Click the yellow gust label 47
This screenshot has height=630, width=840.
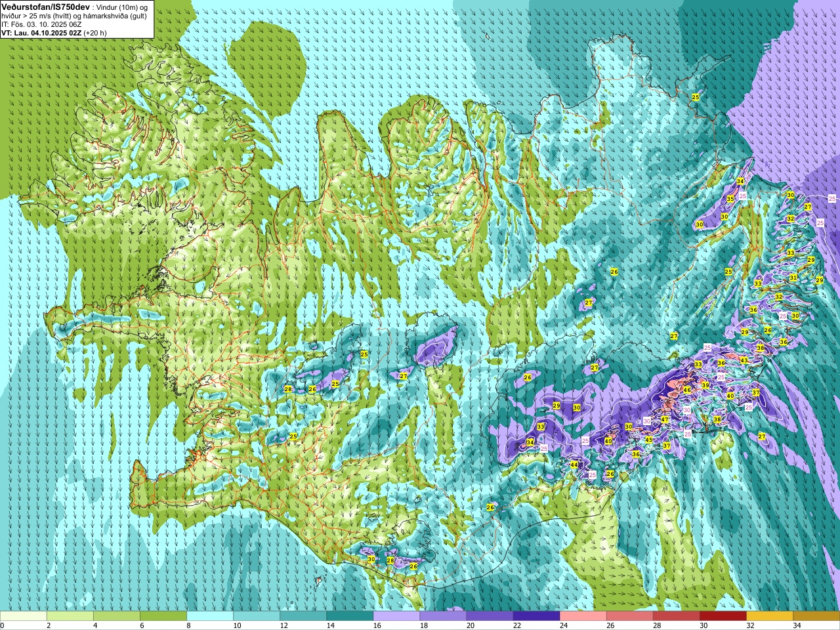(665, 419)
